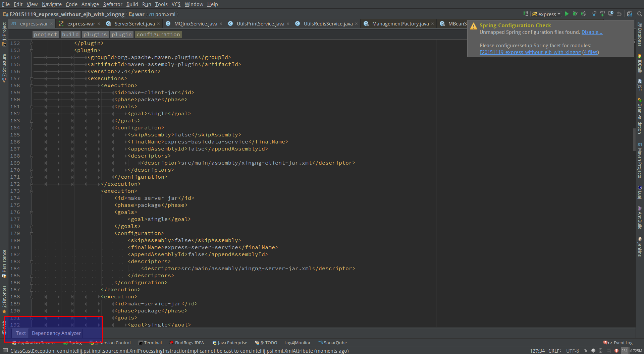Open the Dependency Analyzer tab
This screenshot has height=354, width=644.
click(56, 333)
